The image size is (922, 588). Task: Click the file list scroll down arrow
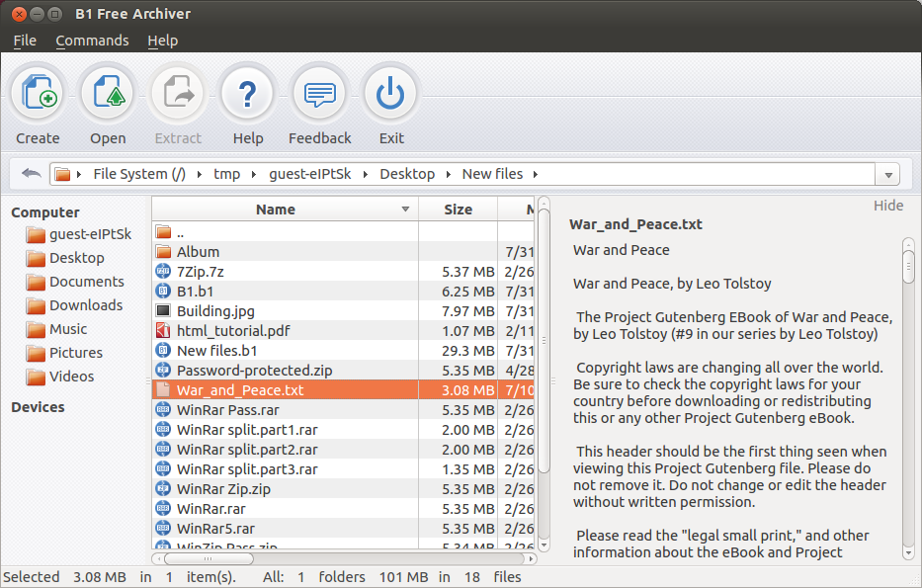tap(544, 546)
